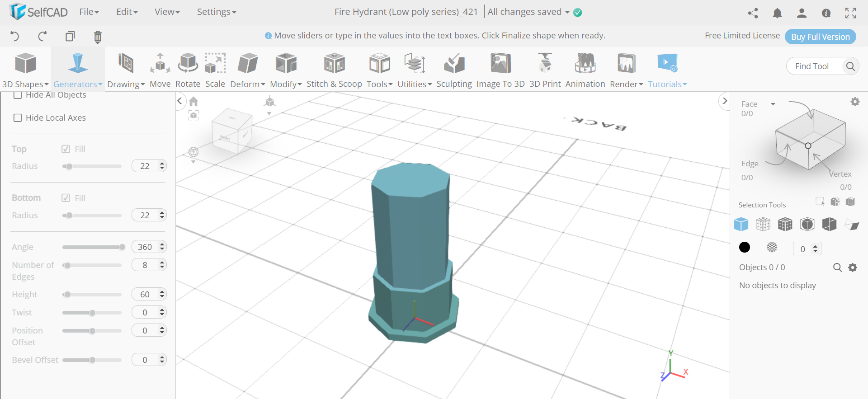
Task: Click Buy Full Version button
Action: (820, 37)
